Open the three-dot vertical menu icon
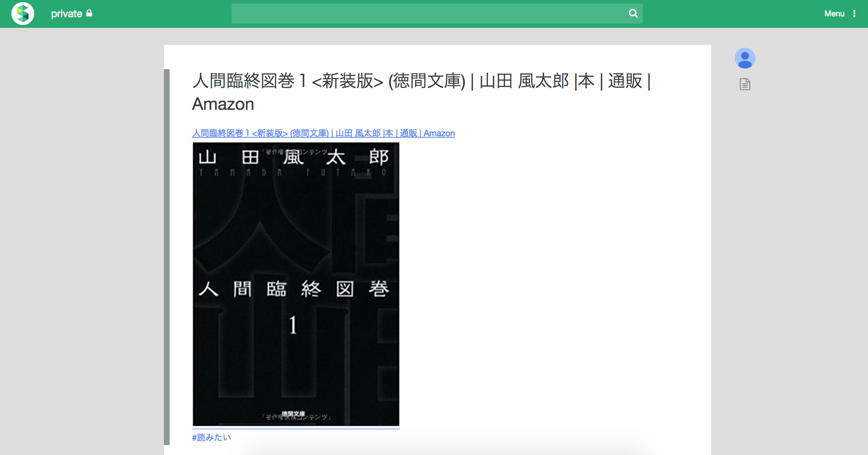 click(854, 14)
